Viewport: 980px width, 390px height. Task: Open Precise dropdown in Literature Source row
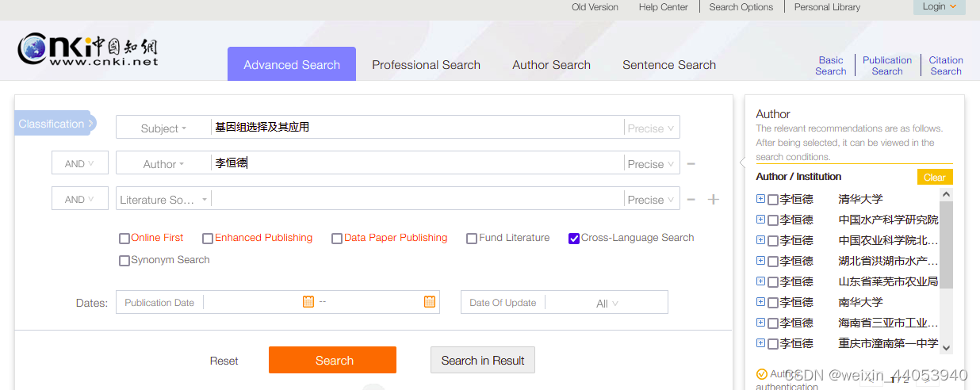651,200
